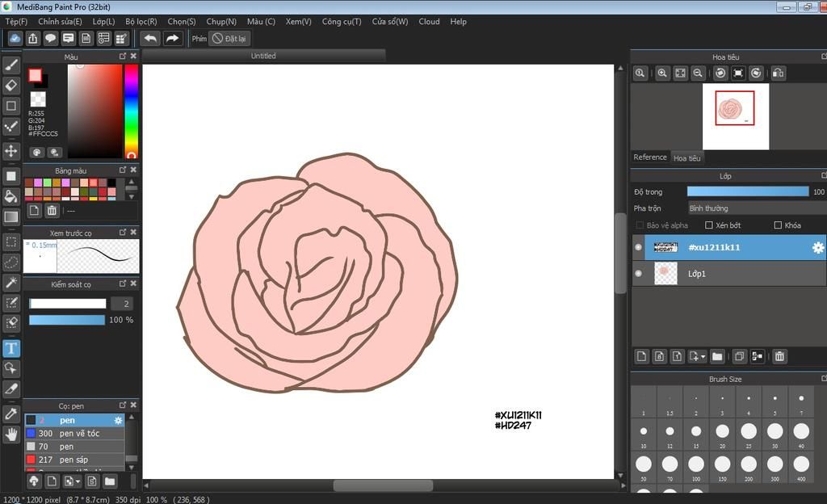Select the Magic Wand tool
Image resolution: width=827 pixels, height=504 pixels.
tap(11, 283)
